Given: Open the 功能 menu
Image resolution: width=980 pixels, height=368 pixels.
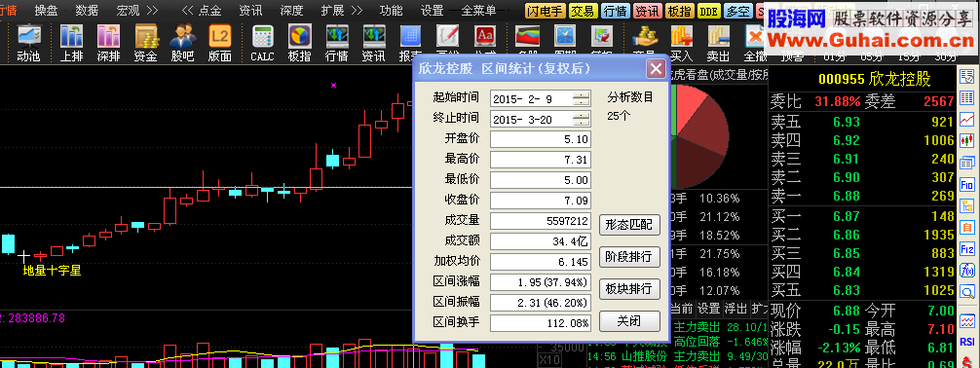Looking at the screenshot, I should 392,11.
